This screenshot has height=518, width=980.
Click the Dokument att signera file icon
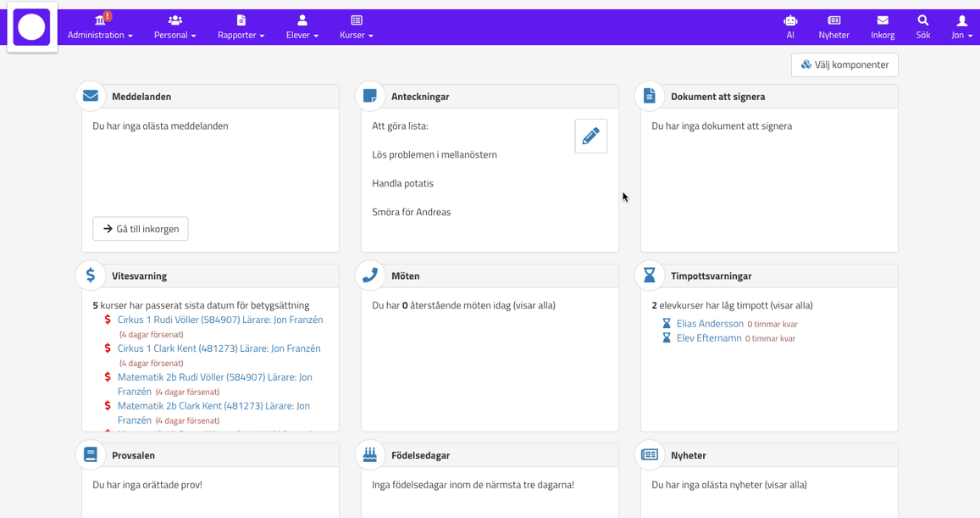click(650, 96)
